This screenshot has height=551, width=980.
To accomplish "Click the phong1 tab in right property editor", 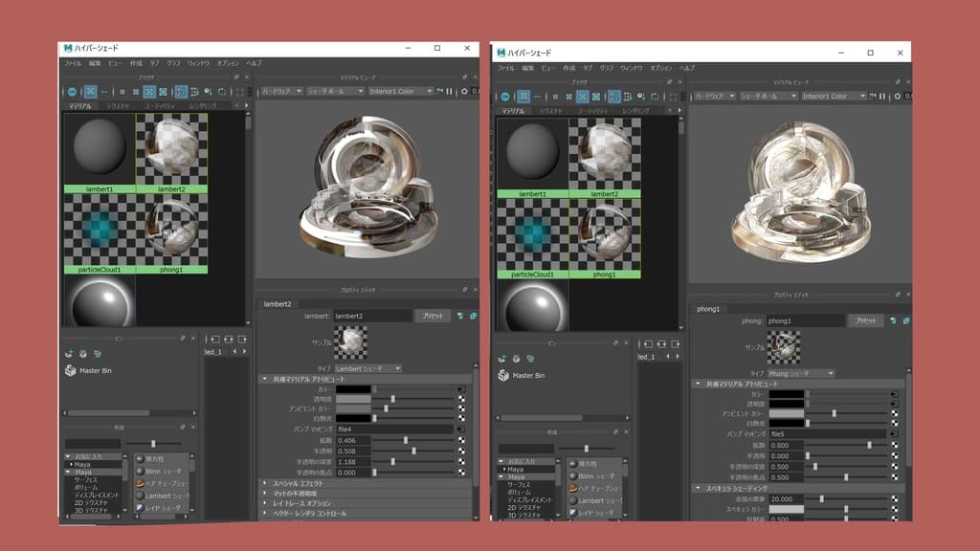I will [708, 309].
